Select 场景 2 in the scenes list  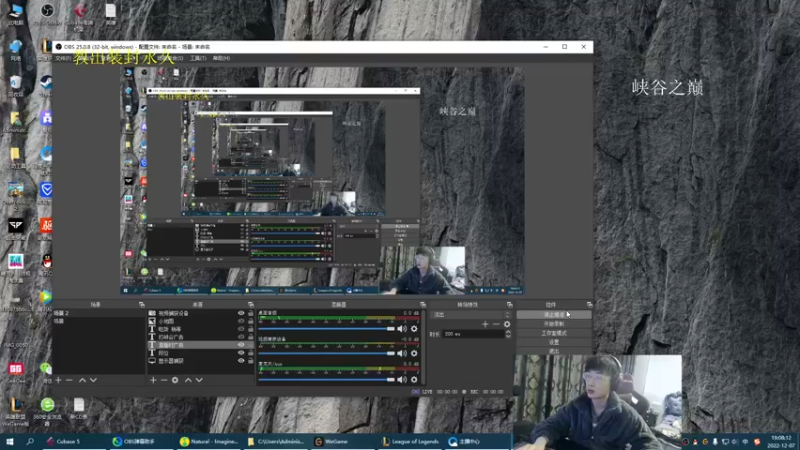(98, 313)
